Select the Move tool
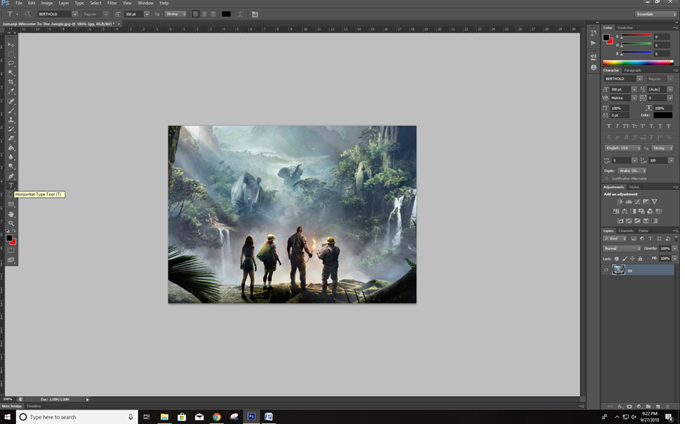 tap(11, 45)
